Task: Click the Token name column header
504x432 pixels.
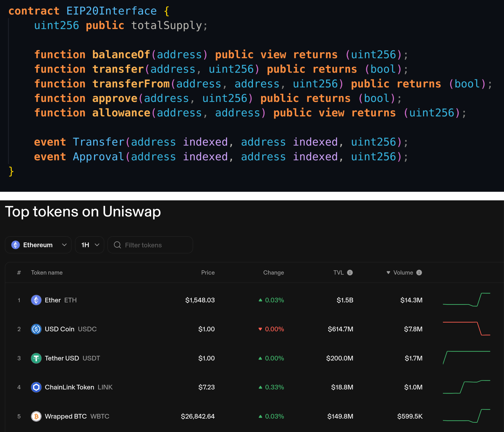Action: pos(47,272)
